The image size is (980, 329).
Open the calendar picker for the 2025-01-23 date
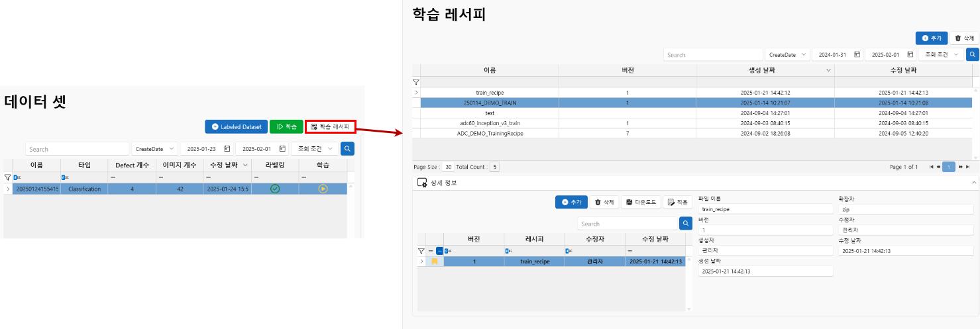(227, 149)
